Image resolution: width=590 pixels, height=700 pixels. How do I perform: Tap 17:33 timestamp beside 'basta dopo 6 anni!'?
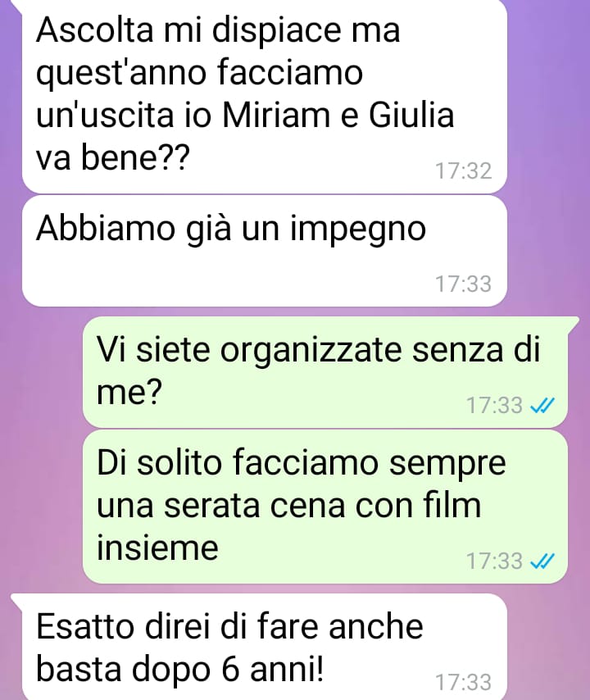pos(463,682)
